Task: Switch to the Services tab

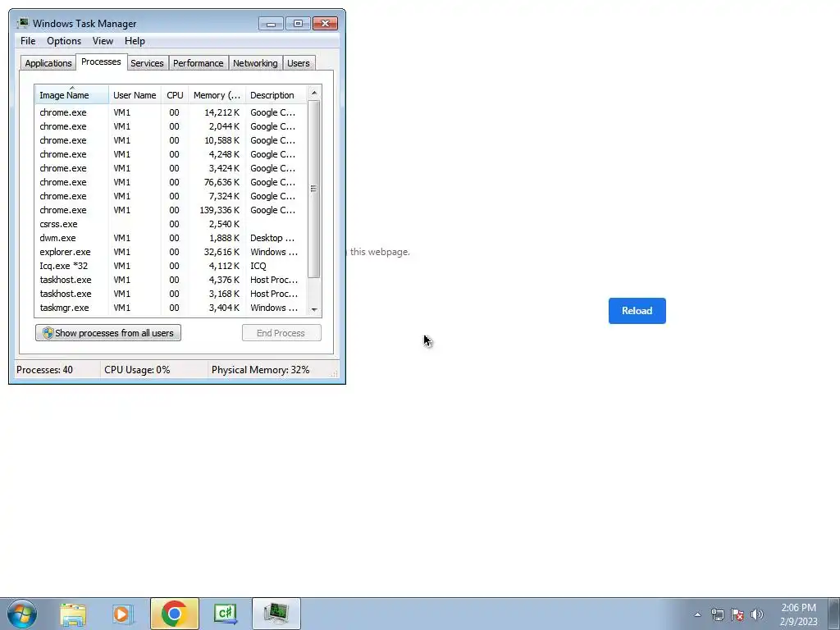Action: coord(148,63)
